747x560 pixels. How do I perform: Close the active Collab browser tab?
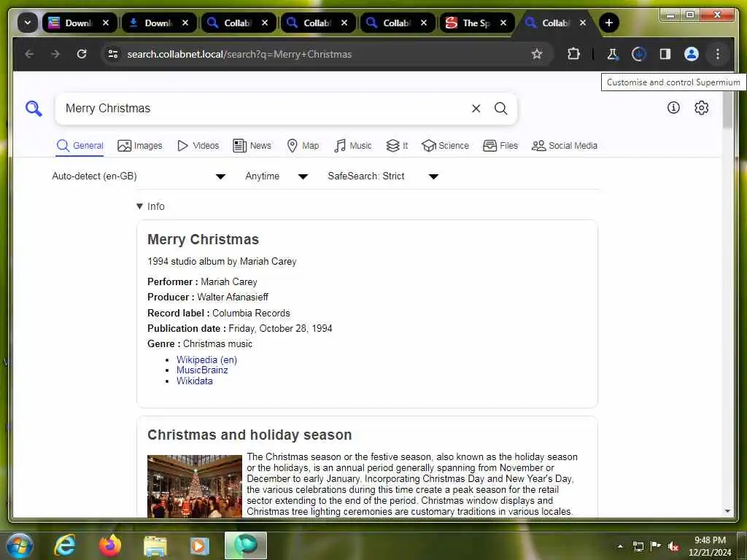tap(583, 23)
